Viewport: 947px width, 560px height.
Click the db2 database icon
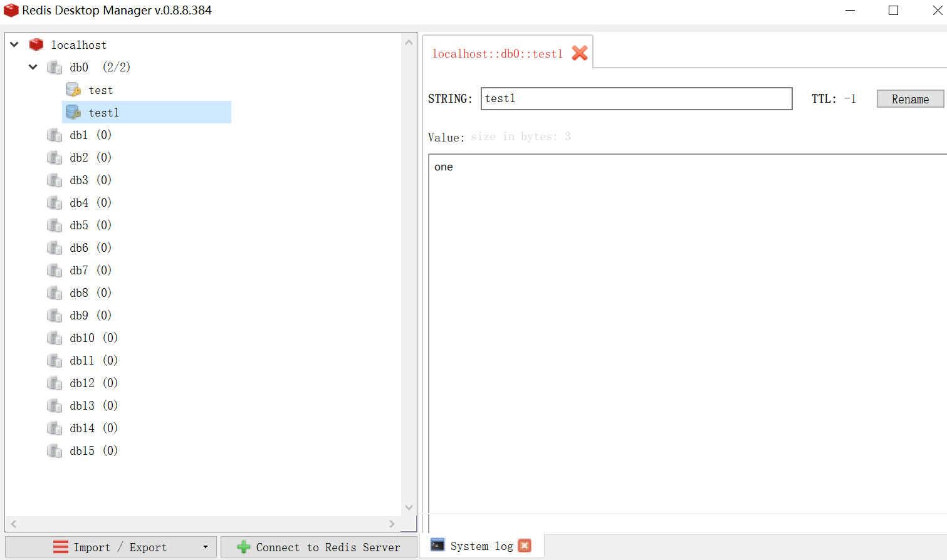tap(55, 157)
